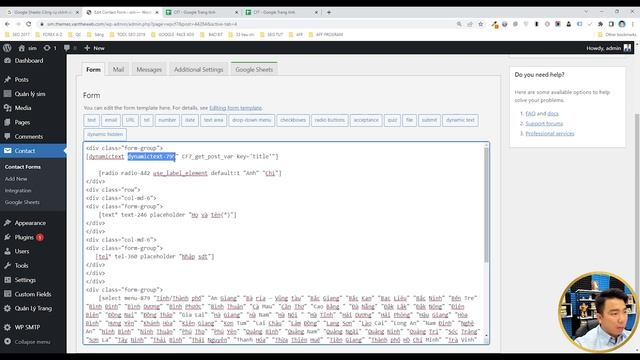The width and height of the screenshot is (640, 360).
Task: Switch to the Form tab
Action: click(x=93, y=69)
